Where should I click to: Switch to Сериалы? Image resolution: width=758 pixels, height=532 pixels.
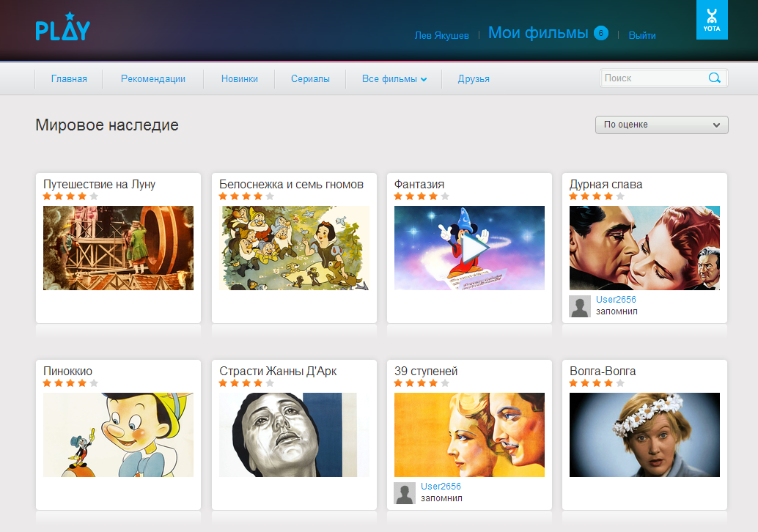pyautogui.click(x=310, y=78)
